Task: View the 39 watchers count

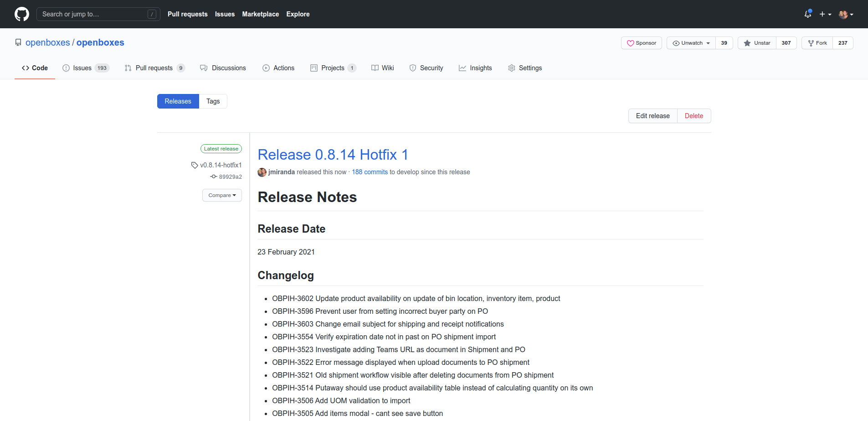Action: tap(724, 43)
